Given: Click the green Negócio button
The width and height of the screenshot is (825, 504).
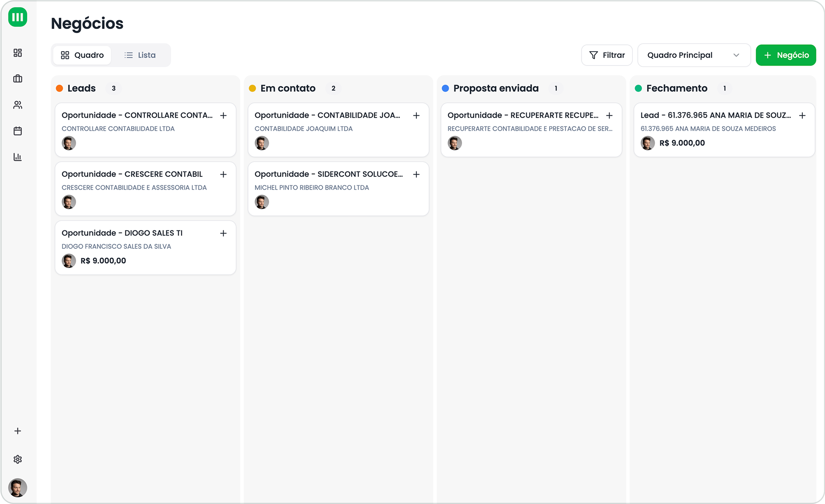Looking at the screenshot, I should pyautogui.click(x=786, y=55).
